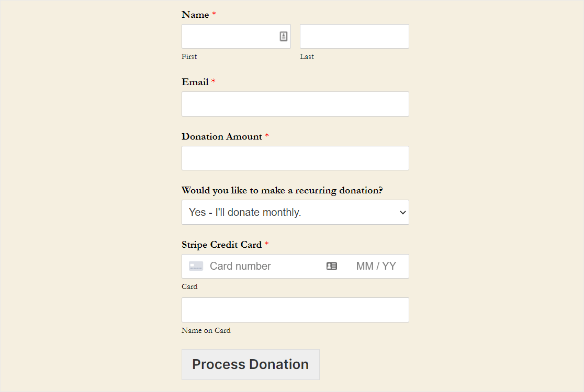Click the bold "Name" field label
Image resolution: width=584 pixels, height=392 pixels.
click(195, 15)
